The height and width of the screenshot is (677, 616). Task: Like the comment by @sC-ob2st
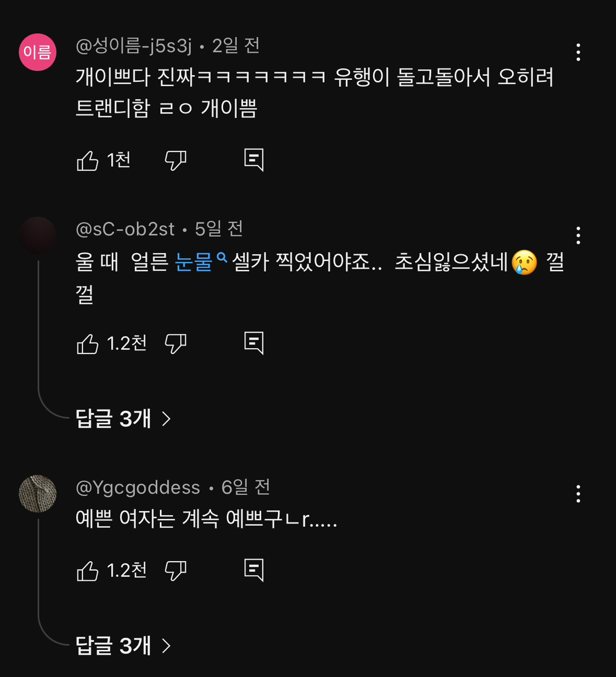coord(88,343)
